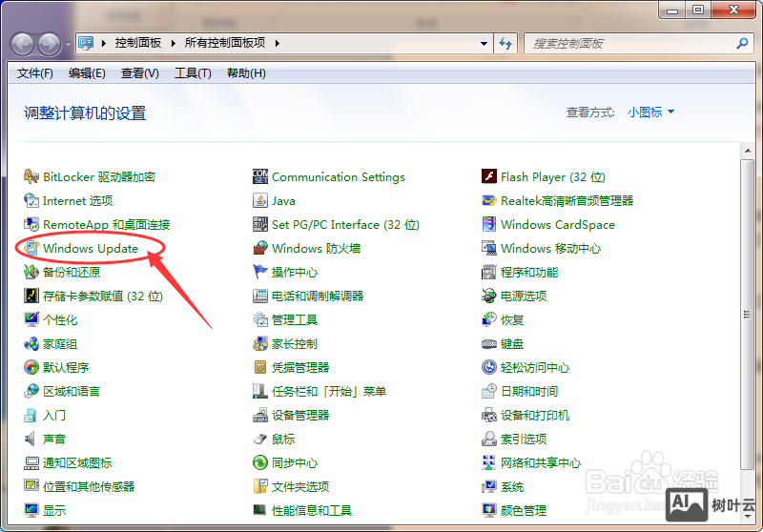763x532 pixels.
Task: Open the 网络和共享中心 icon
Action: pos(489,462)
